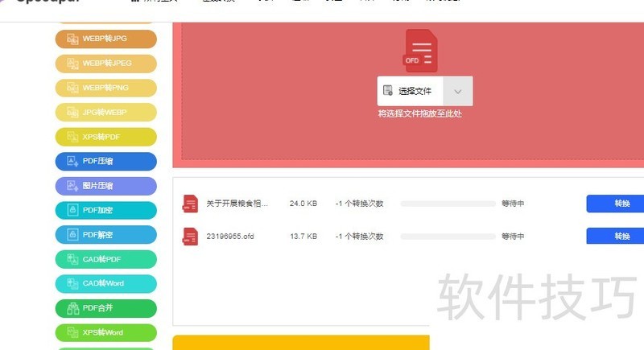Click the XPS转Word icon

click(x=72, y=332)
